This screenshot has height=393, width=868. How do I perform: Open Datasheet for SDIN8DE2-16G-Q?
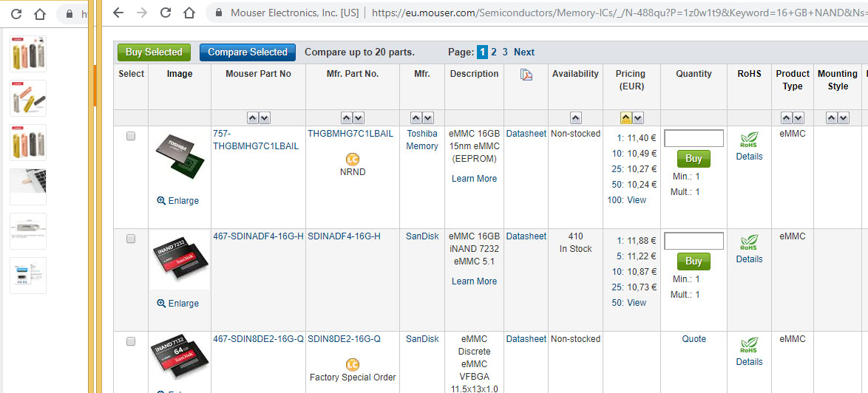(x=526, y=339)
